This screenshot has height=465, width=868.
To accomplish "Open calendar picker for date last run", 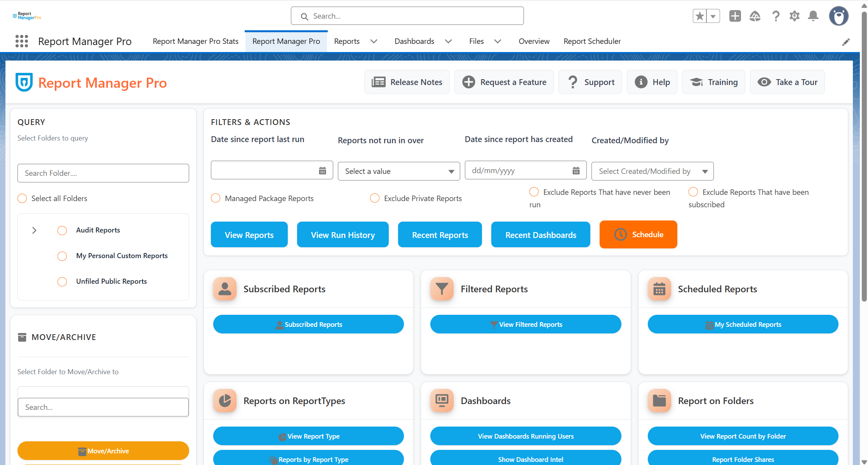I will click(x=322, y=171).
